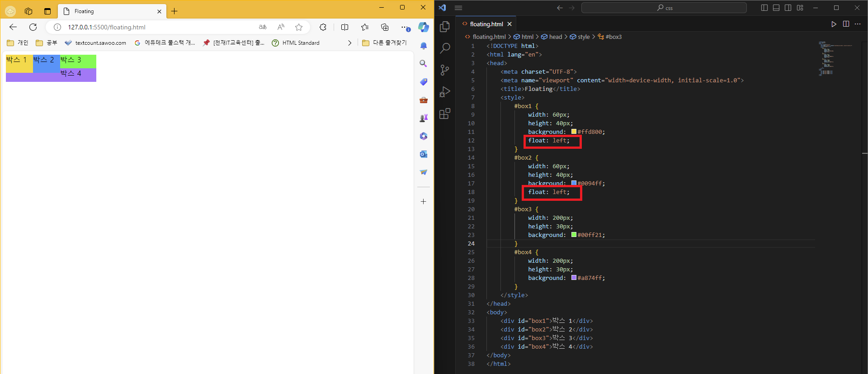868x374 pixels.
Task: Toggle Edge split screen
Action: (x=344, y=27)
